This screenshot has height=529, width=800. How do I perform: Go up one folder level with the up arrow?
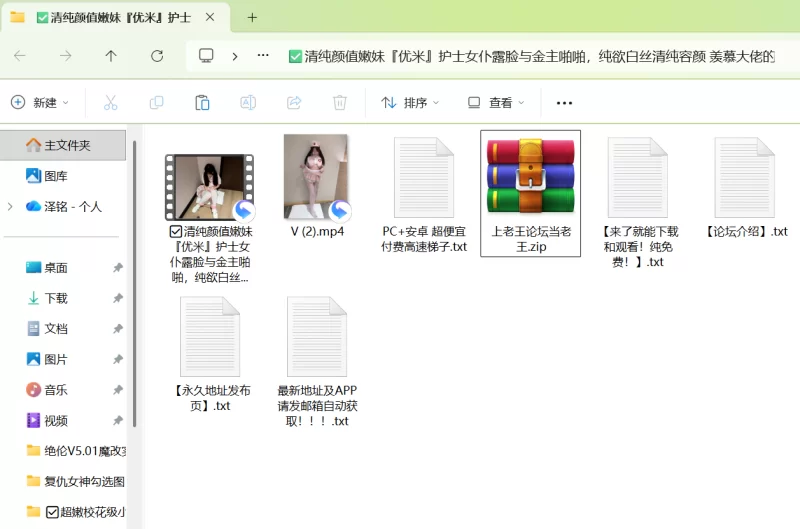point(111,56)
